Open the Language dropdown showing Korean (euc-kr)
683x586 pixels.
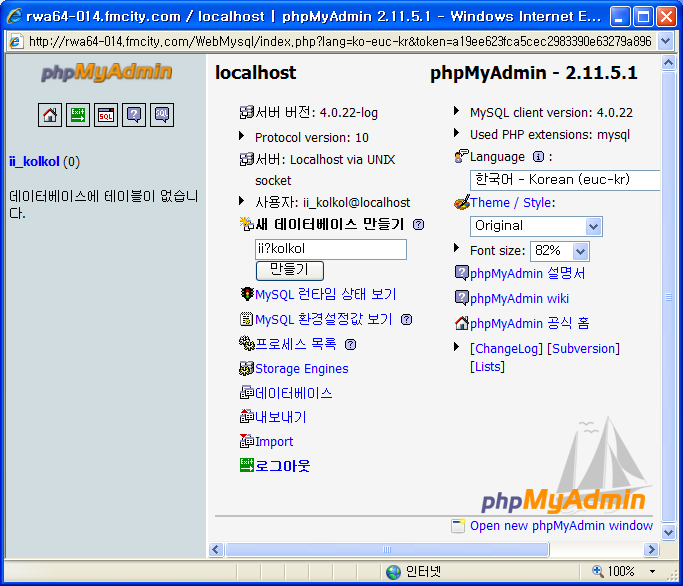[x=565, y=180]
